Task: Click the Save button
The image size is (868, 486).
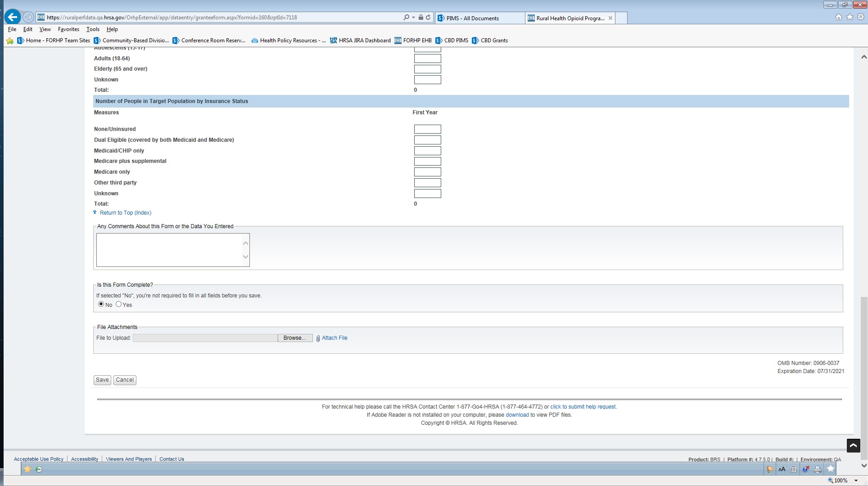Action: tap(102, 380)
